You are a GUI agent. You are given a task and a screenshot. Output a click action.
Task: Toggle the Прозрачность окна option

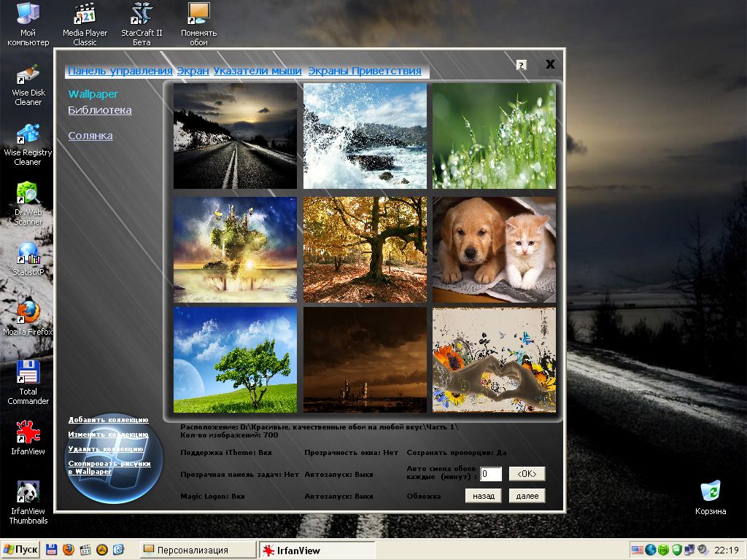click(x=351, y=453)
